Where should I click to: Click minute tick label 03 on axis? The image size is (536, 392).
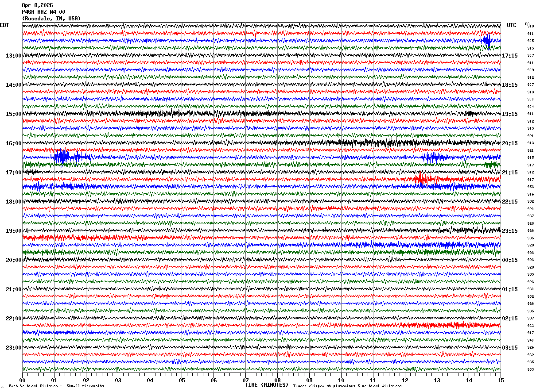click(118, 380)
